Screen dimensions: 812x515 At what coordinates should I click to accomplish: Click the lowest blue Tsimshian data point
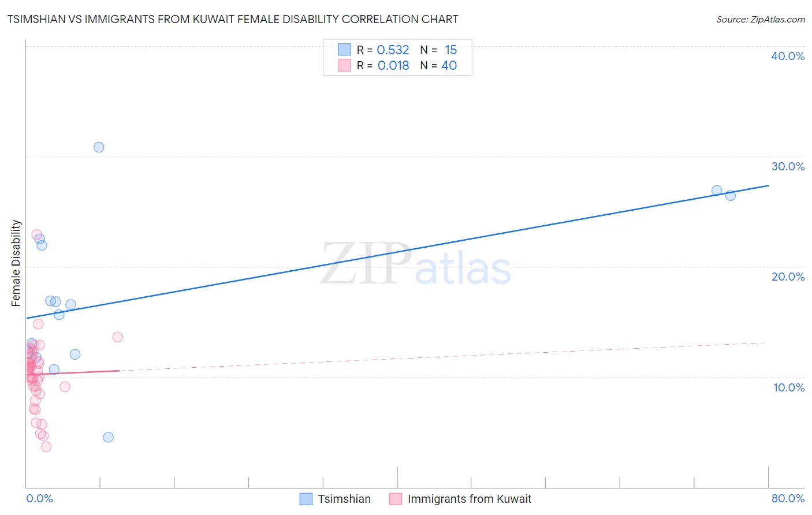pos(108,437)
